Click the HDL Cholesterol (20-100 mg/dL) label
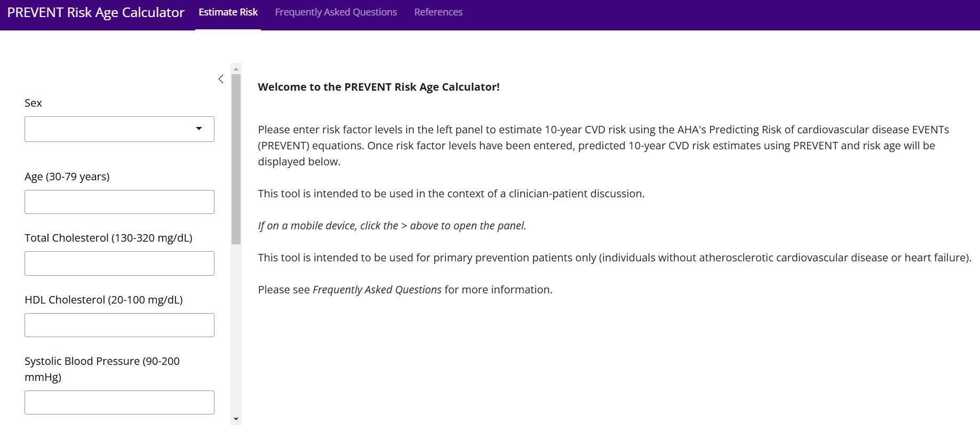This screenshot has height=439, width=980. 103,300
